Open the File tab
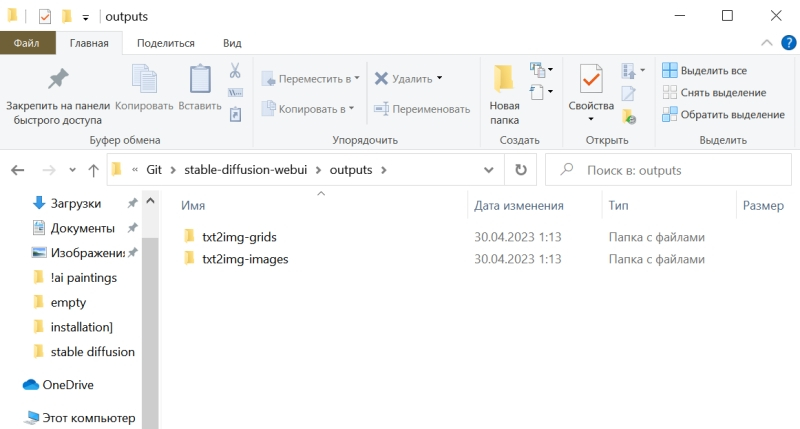 [x=27, y=43]
